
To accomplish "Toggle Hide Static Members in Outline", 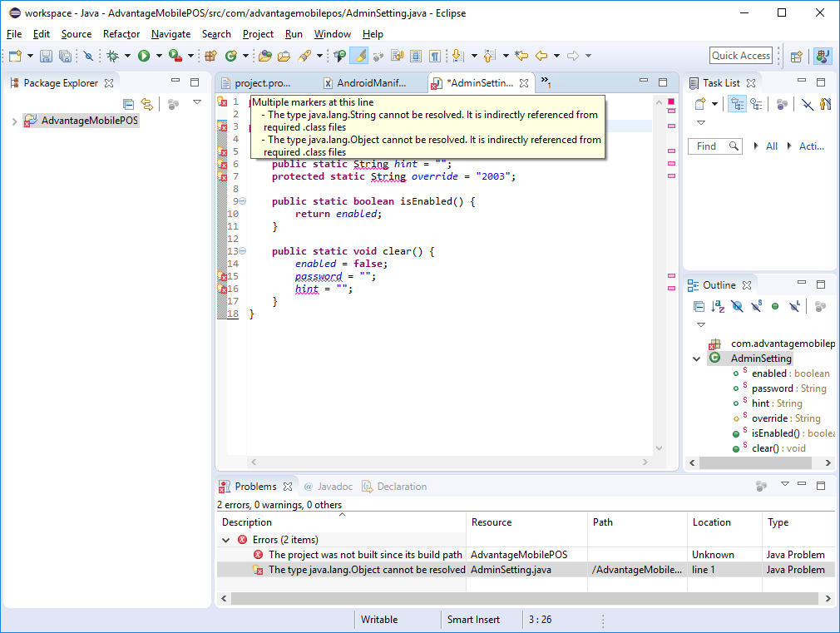I will [x=757, y=307].
